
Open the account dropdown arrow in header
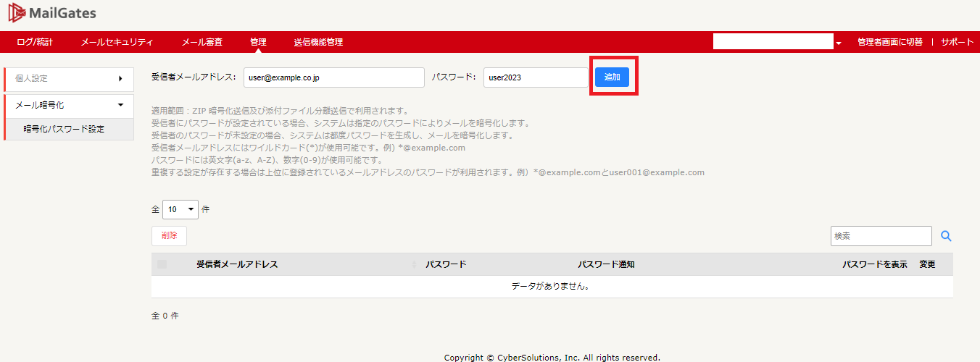click(839, 43)
